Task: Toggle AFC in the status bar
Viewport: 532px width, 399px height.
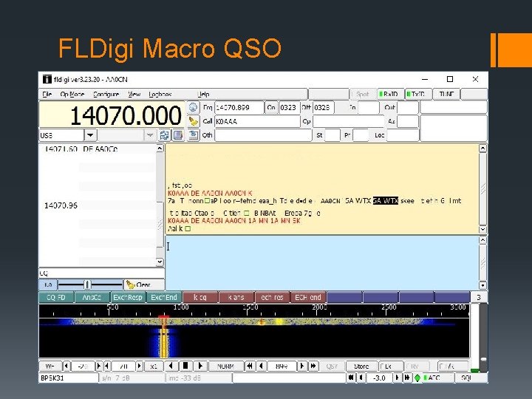Action: [437, 378]
